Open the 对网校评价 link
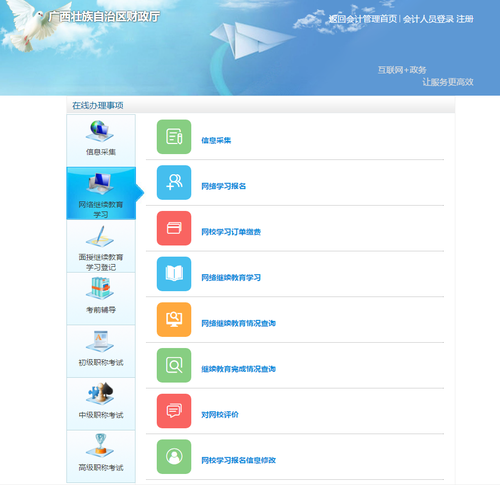Viewport: 500px width, 485px height. (x=220, y=414)
